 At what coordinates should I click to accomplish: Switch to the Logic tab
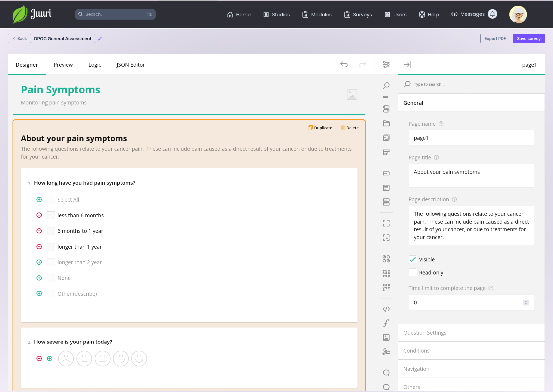(x=94, y=65)
